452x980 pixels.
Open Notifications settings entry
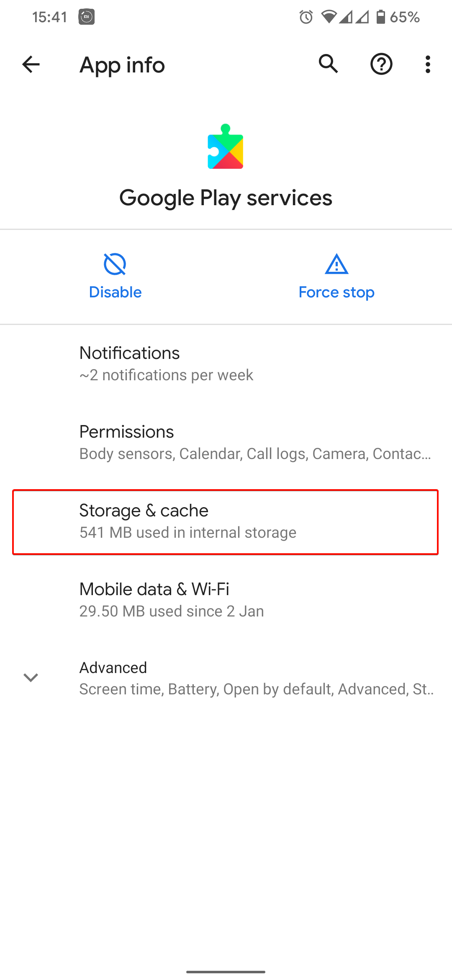tap(226, 364)
